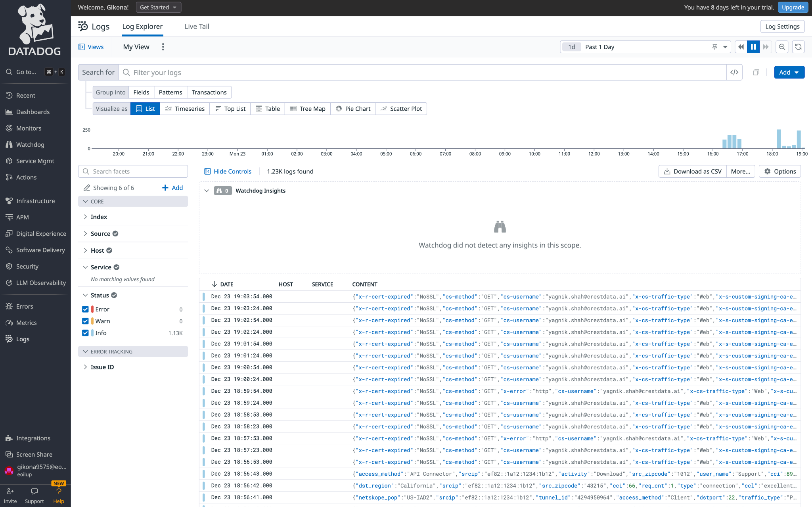Viewport: 812px width, 507px height.
Task: Group logs into Transactions
Action: point(209,92)
